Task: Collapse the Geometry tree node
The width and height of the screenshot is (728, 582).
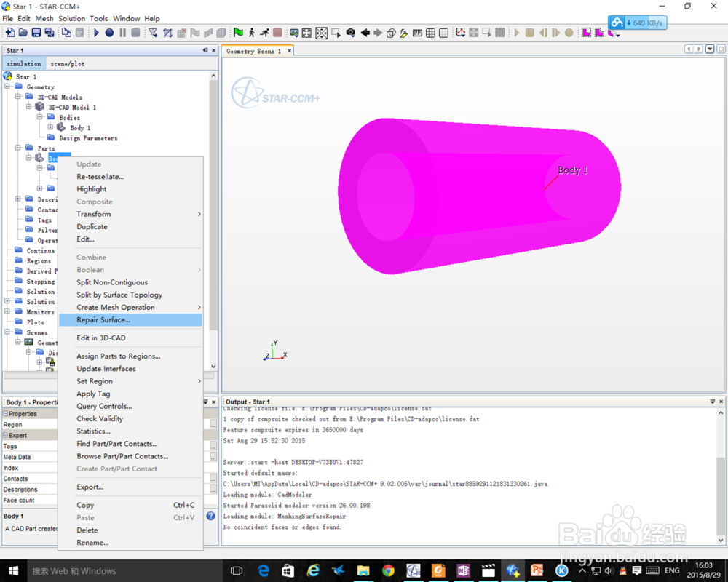Action: [7, 87]
